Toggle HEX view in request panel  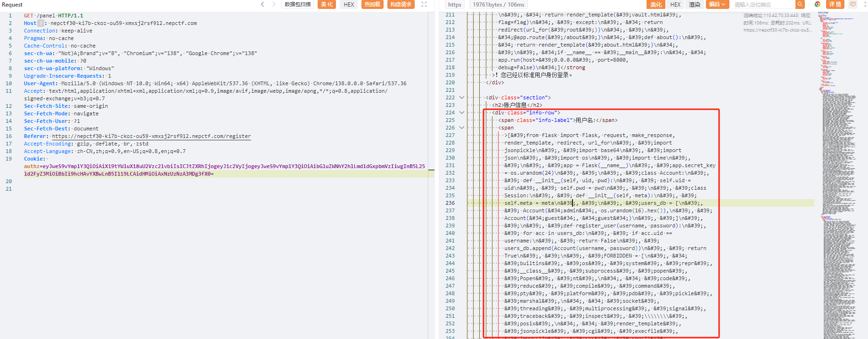click(349, 4)
